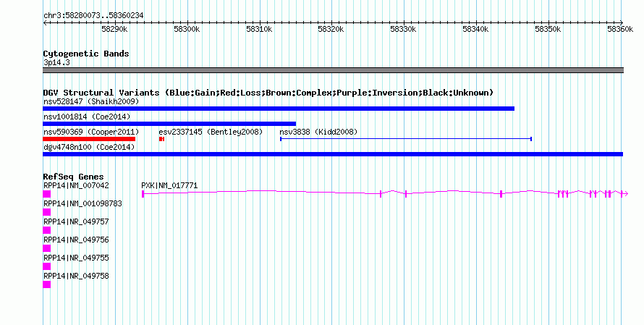
Task: Click the 58330k ruler tick label
Action: coord(403,29)
